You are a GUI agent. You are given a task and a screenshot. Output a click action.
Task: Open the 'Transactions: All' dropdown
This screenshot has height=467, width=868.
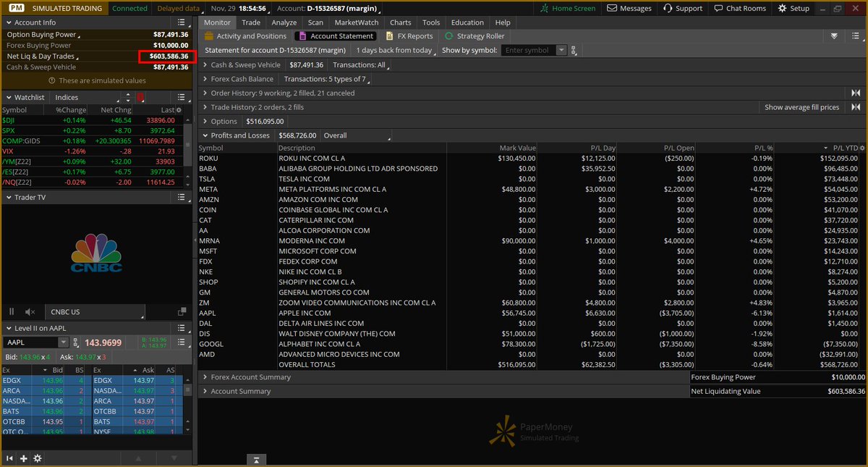(362, 64)
